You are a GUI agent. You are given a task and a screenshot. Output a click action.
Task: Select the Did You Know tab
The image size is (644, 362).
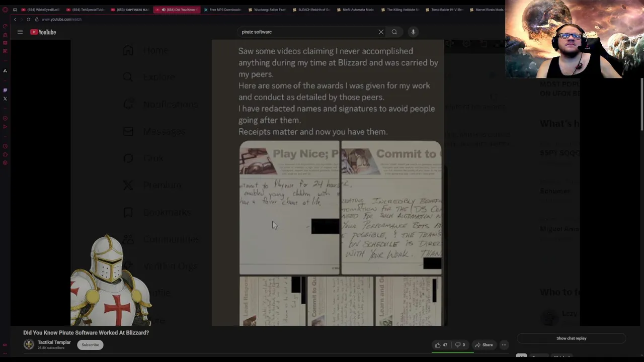[x=178, y=10]
